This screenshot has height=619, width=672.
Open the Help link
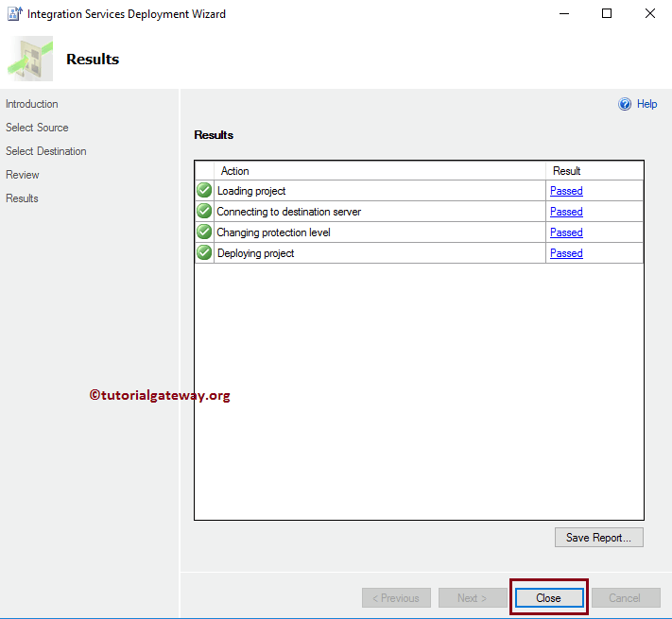pyautogui.click(x=646, y=104)
